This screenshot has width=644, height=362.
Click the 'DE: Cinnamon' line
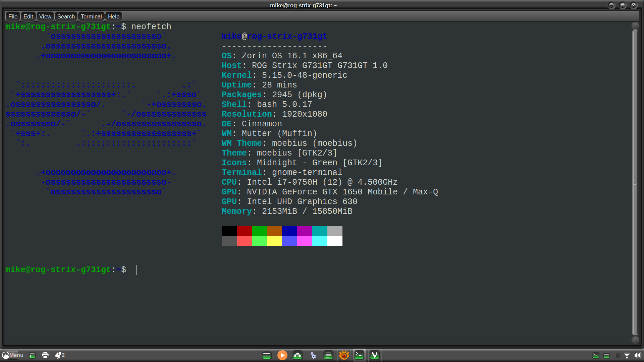(252, 124)
